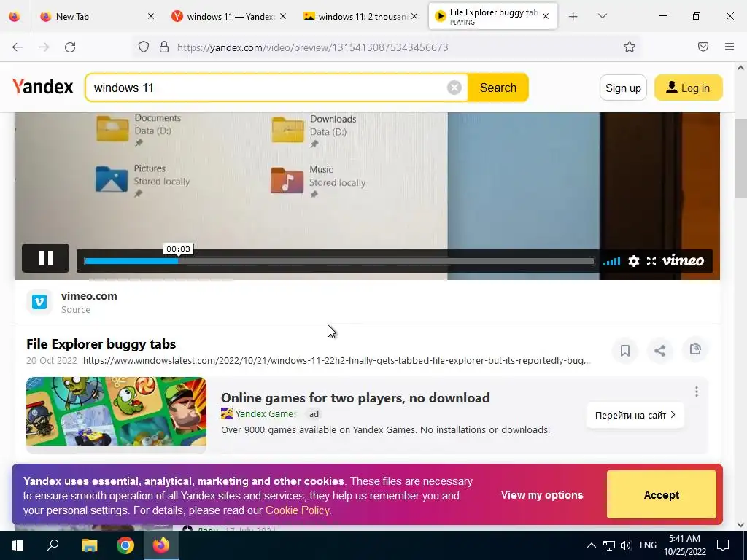Accept Yandex cookies

point(661,495)
